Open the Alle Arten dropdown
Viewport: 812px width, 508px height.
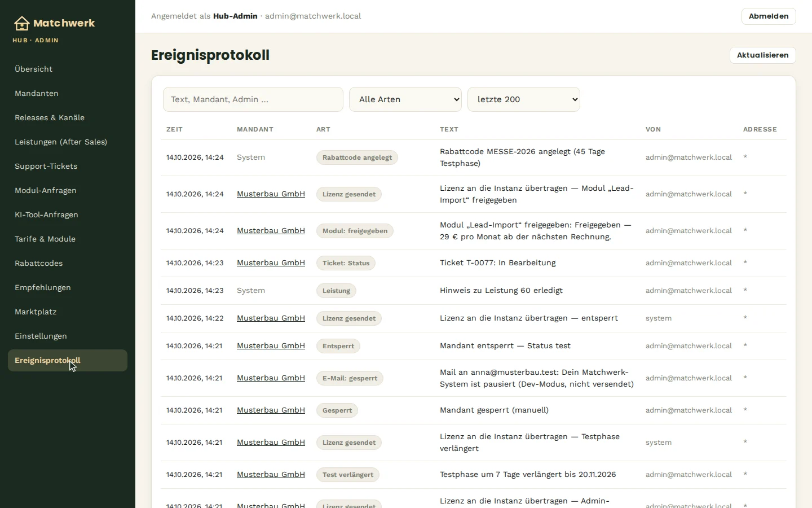pos(405,99)
